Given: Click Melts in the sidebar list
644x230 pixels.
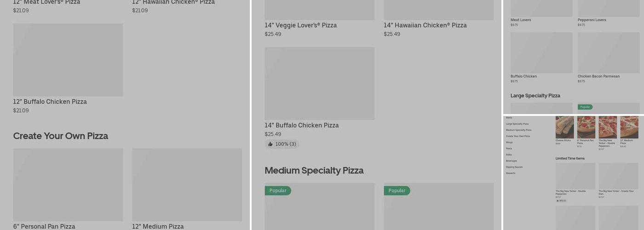Looking at the screenshot, I should pos(509,118).
